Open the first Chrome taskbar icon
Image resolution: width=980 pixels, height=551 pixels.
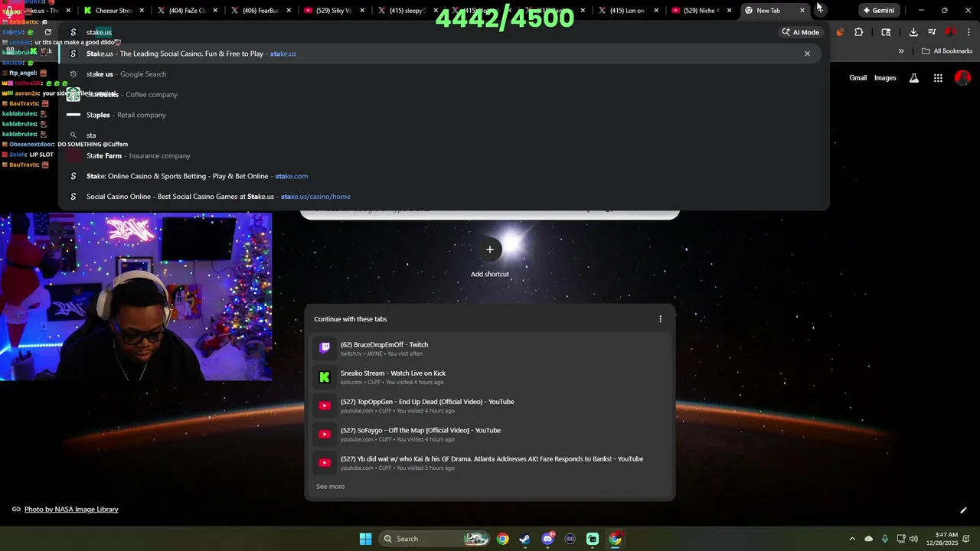pos(502,539)
